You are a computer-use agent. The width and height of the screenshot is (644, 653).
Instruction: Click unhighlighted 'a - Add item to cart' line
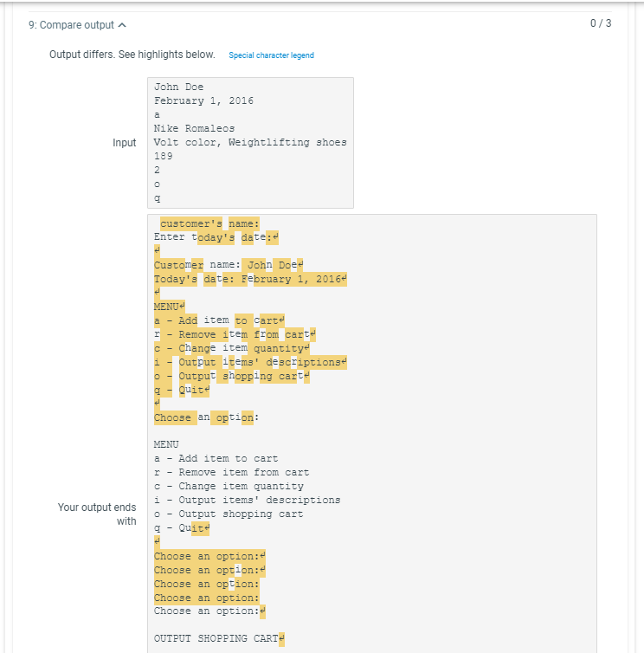pos(216,458)
